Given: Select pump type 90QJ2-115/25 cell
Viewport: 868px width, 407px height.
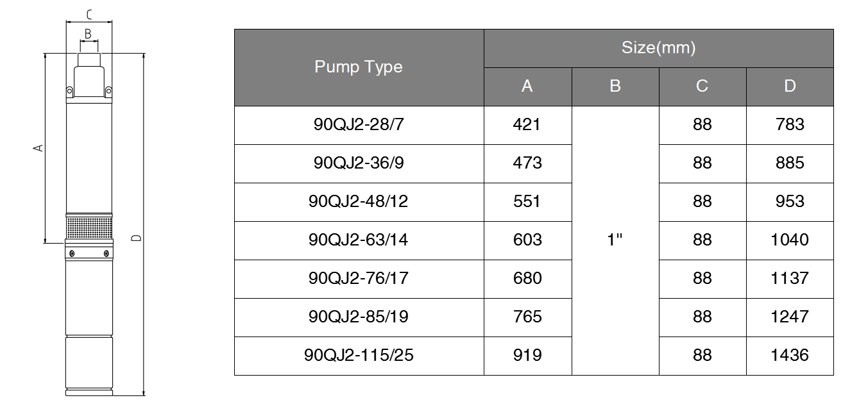Looking at the screenshot, I should (359, 356).
